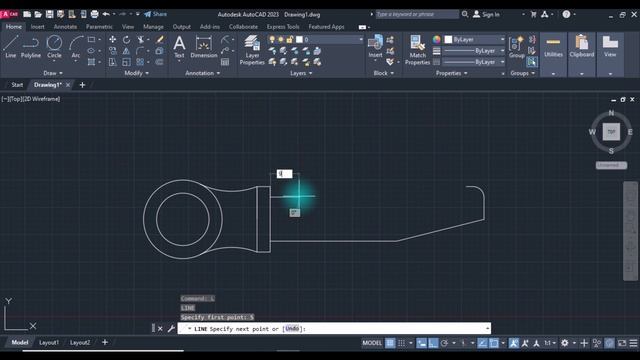Open the Express Tools ribbon tab
Image resolution: width=640 pixels, height=360 pixels.
point(283,27)
